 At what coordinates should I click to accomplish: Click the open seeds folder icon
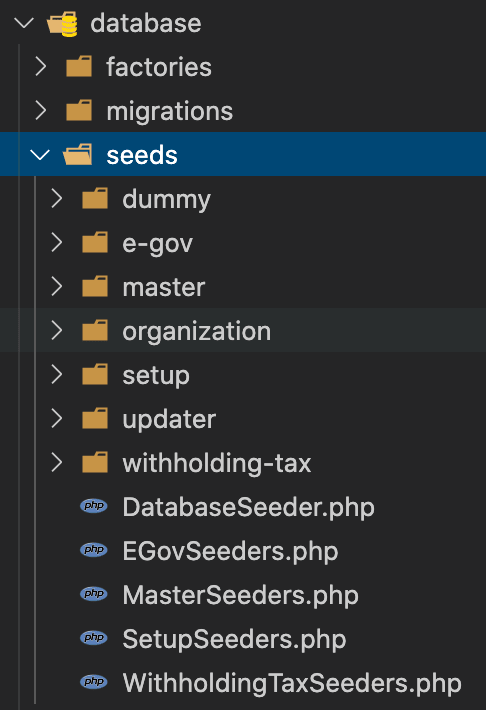point(77,154)
